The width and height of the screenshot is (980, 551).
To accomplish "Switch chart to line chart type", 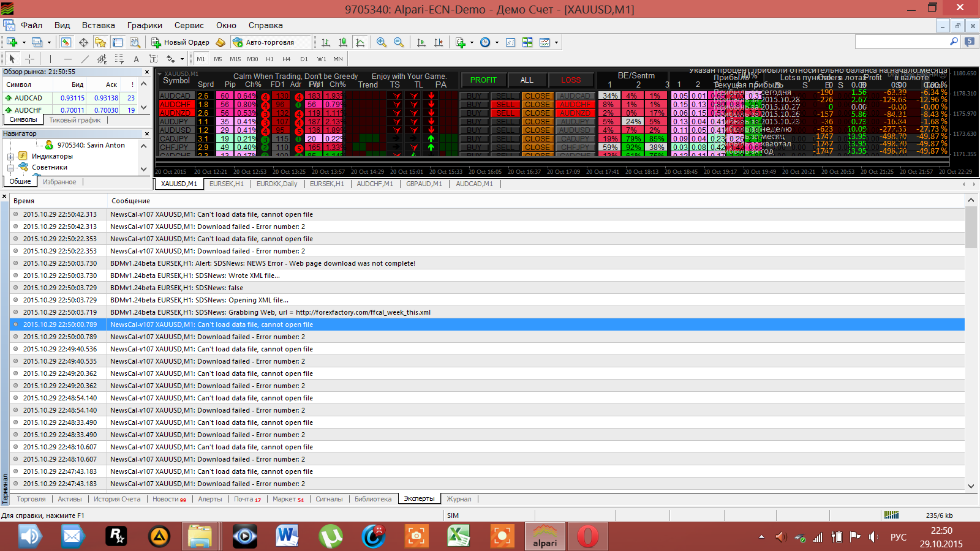I will tap(360, 42).
